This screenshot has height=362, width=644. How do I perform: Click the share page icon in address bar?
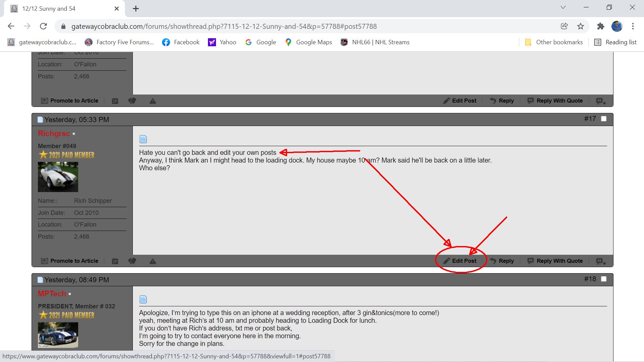click(564, 26)
